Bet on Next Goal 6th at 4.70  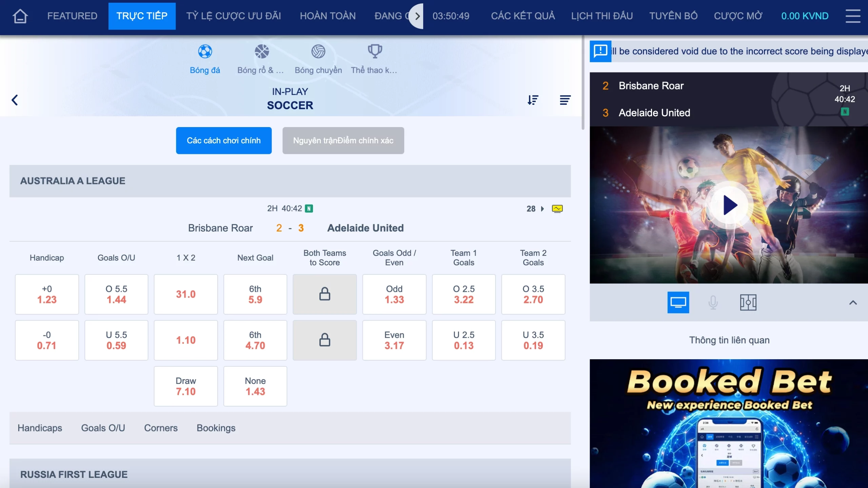tap(255, 340)
